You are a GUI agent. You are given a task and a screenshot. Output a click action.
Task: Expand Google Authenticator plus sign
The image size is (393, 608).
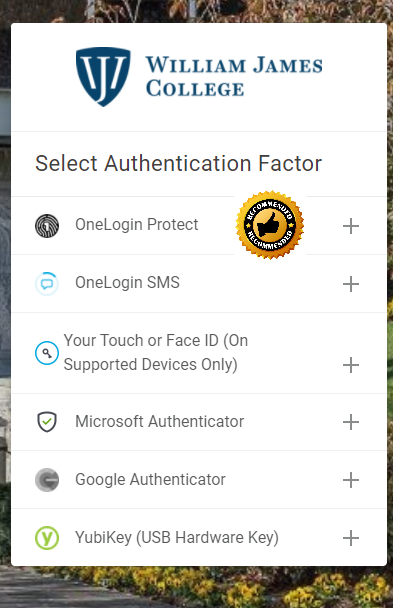351,480
